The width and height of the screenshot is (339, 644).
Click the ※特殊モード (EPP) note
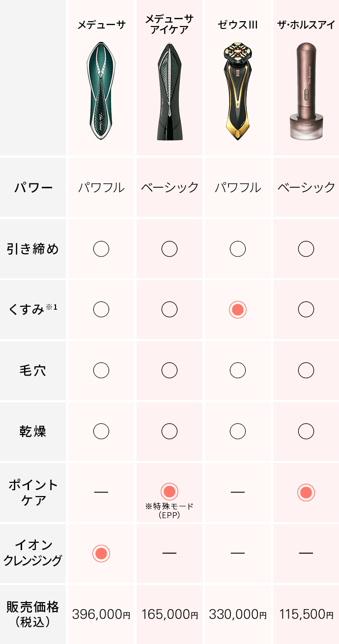click(169, 510)
